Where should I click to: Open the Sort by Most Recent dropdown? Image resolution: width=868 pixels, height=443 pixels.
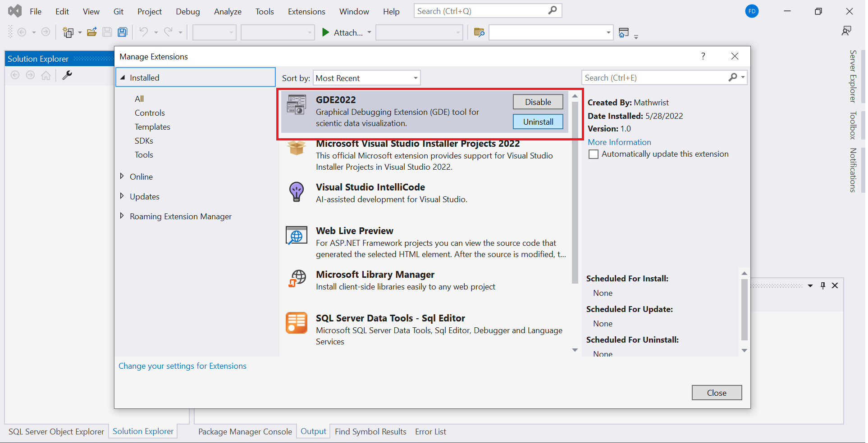click(367, 78)
